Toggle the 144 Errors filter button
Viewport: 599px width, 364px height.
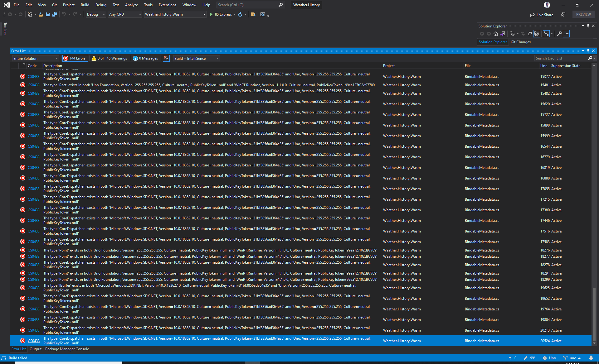75,58
